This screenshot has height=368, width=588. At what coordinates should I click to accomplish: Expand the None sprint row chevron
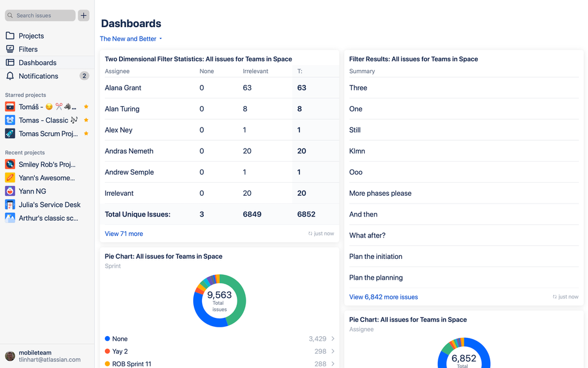[333, 339]
